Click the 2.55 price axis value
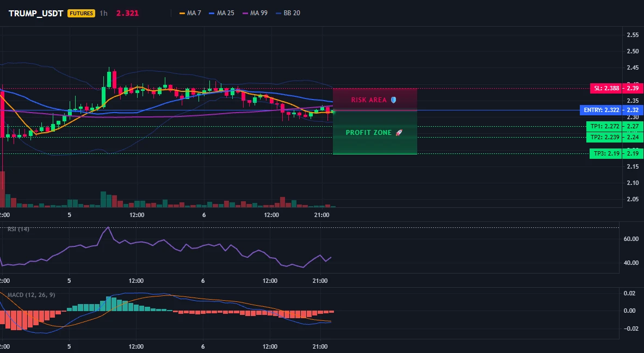The width and height of the screenshot is (644, 353). 633,35
